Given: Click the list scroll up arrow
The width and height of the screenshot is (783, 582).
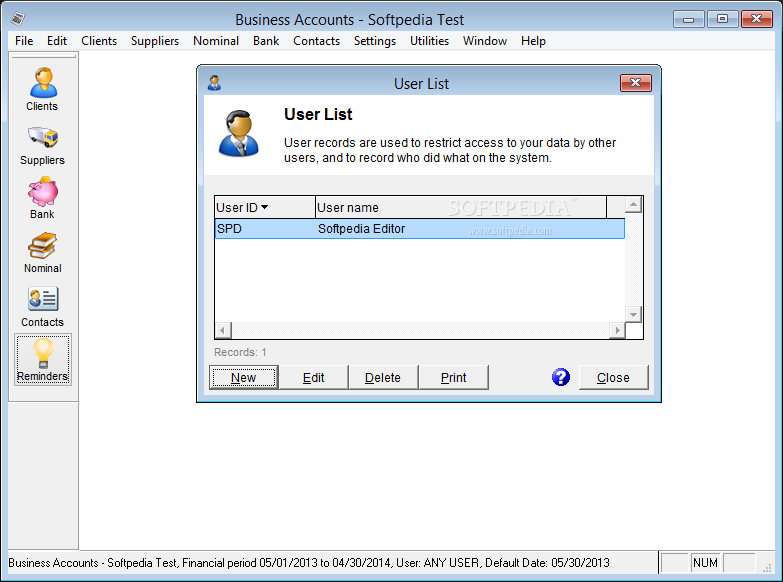Looking at the screenshot, I should point(633,204).
